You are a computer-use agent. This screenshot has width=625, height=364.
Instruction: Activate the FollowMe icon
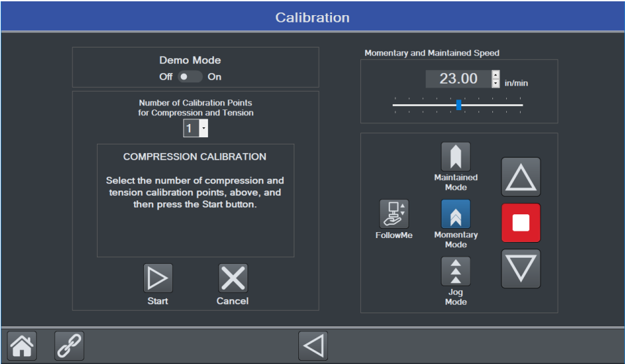tap(394, 214)
